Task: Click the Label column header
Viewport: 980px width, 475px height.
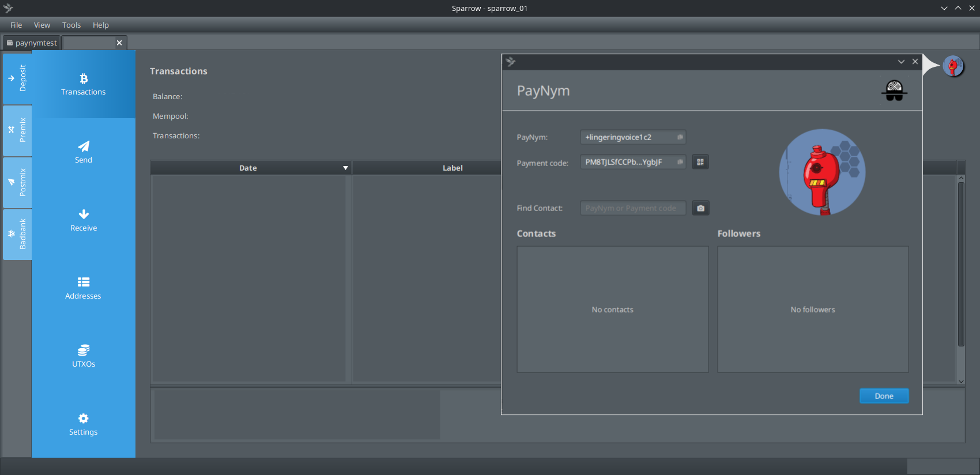Action: [453, 168]
